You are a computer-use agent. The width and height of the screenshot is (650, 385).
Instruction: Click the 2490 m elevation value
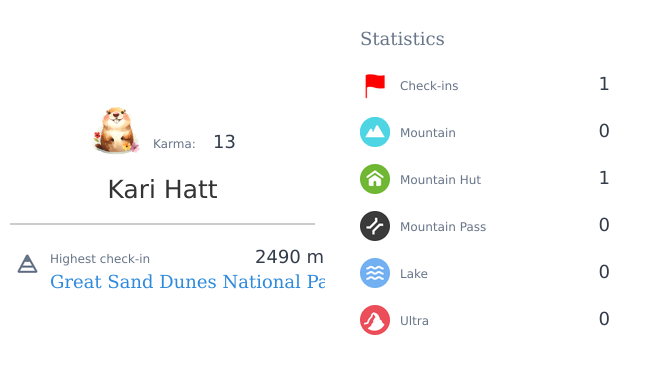289,257
